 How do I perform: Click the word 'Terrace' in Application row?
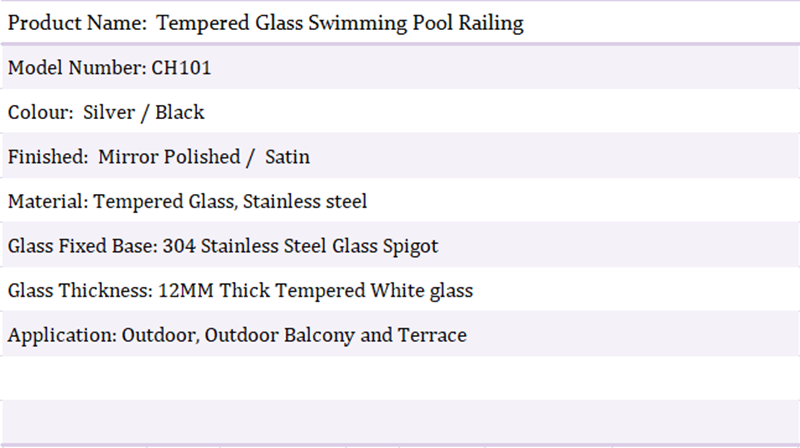432,335
